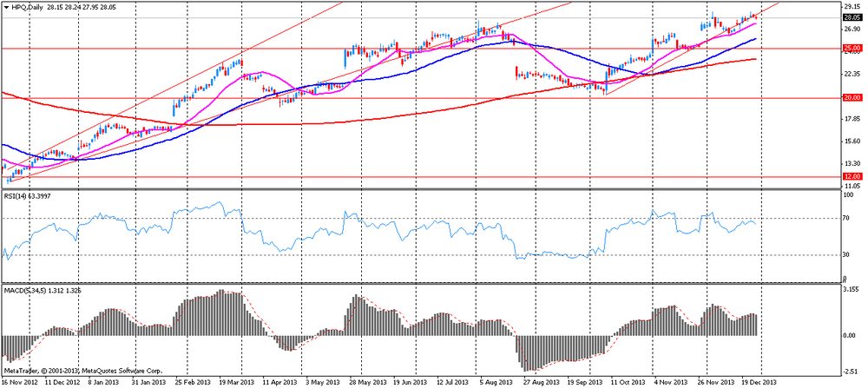
Task: Click the 29.15 price axis value
Action: tap(851, 7)
